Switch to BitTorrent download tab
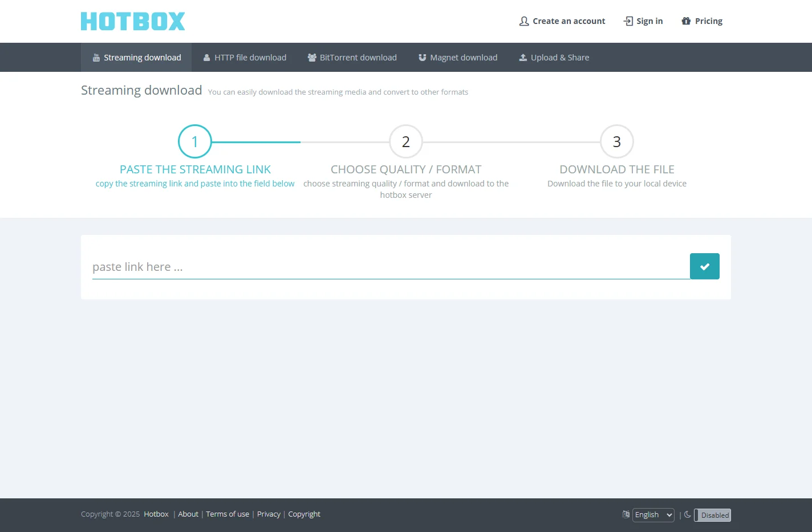 pos(352,58)
